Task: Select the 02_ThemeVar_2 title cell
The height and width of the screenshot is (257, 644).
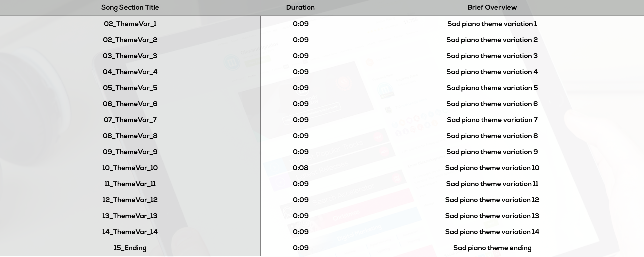Action: pyautogui.click(x=130, y=40)
